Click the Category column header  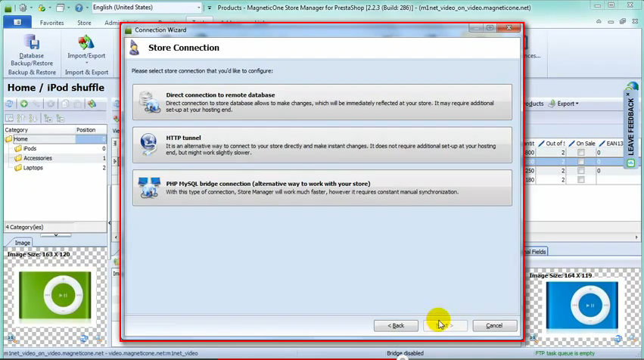coord(39,130)
